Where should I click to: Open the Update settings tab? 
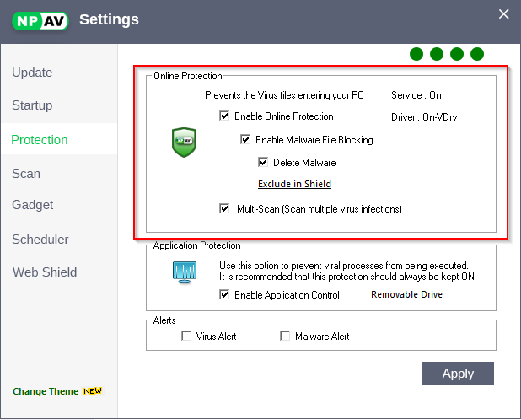click(32, 73)
